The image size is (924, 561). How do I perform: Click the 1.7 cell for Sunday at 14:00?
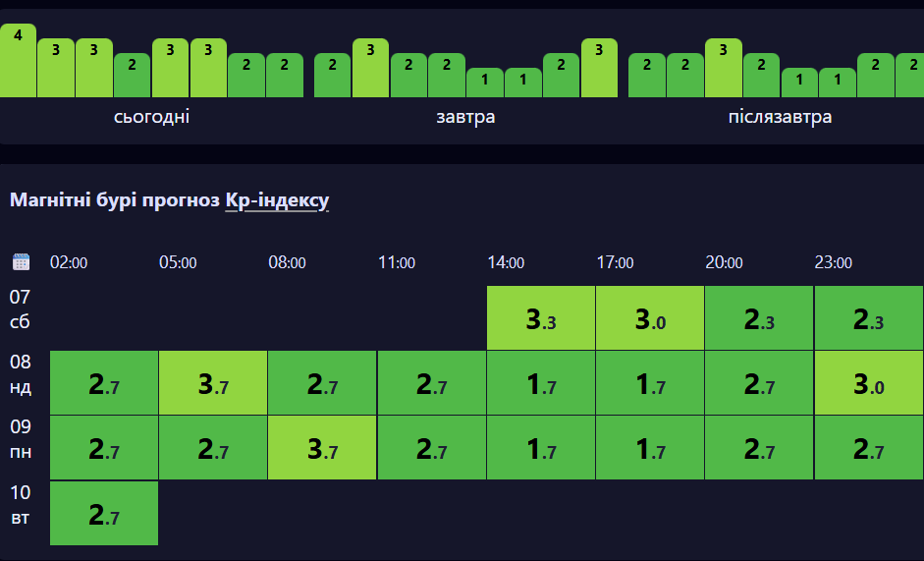[x=541, y=383]
